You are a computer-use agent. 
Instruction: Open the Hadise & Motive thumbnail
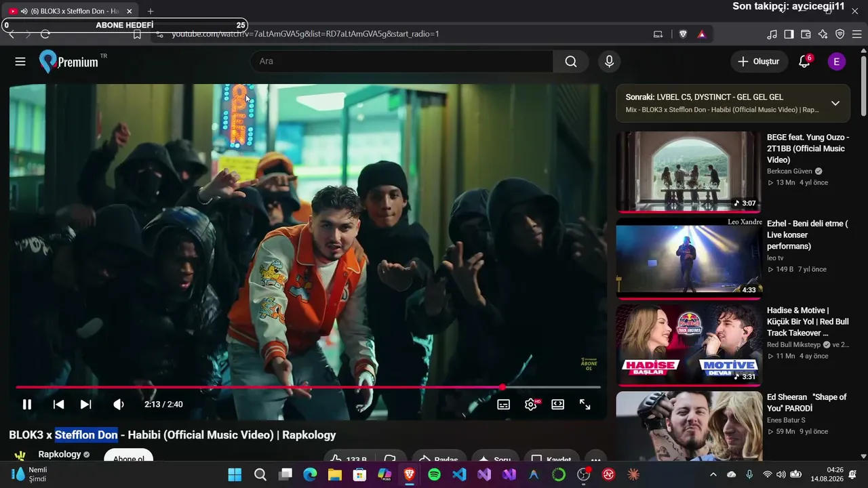pos(688,345)
